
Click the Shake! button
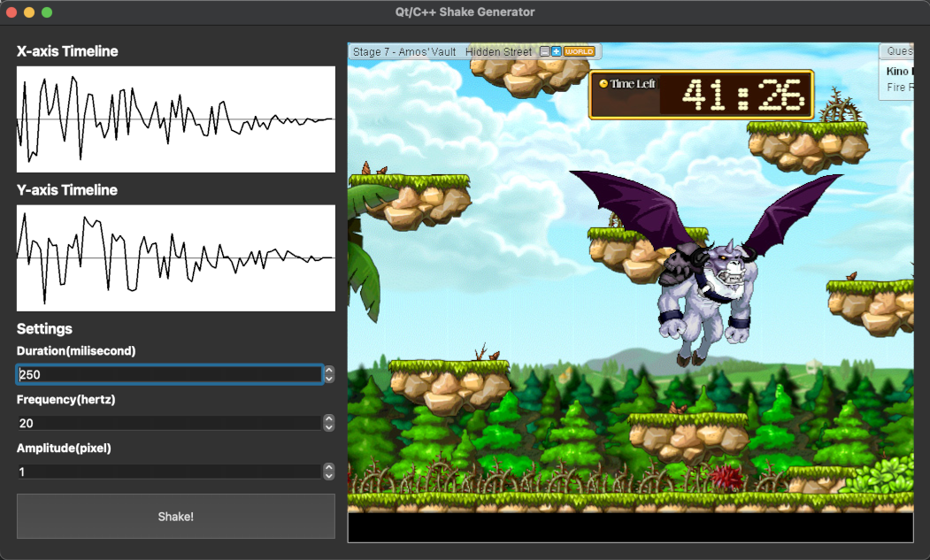click(175, 516)
